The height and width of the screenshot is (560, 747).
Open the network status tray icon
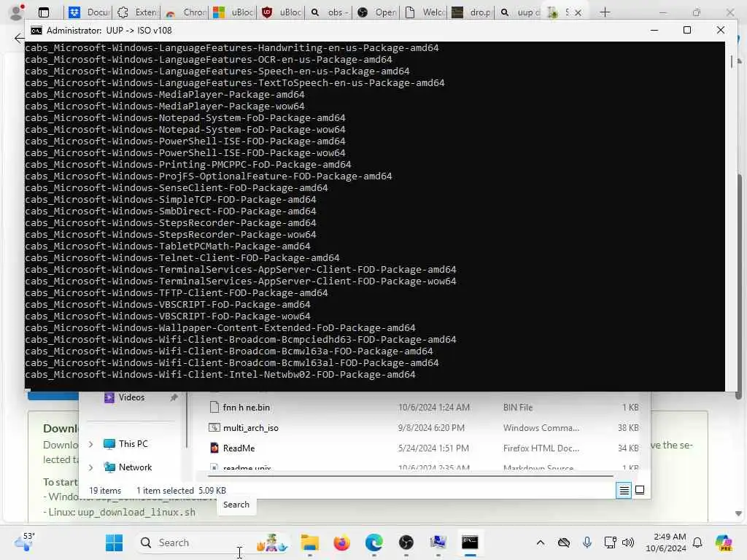click(x=610, y=542)
